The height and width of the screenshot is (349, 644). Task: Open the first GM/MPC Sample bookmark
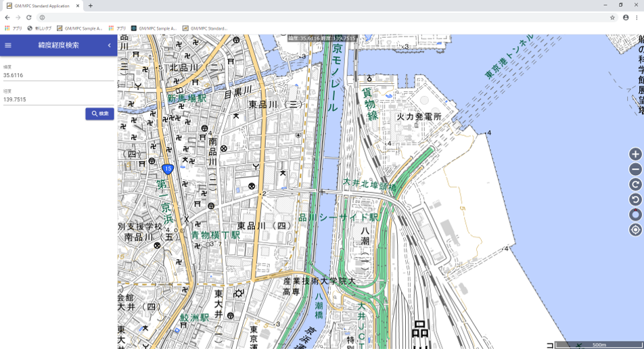pos(79,28)
